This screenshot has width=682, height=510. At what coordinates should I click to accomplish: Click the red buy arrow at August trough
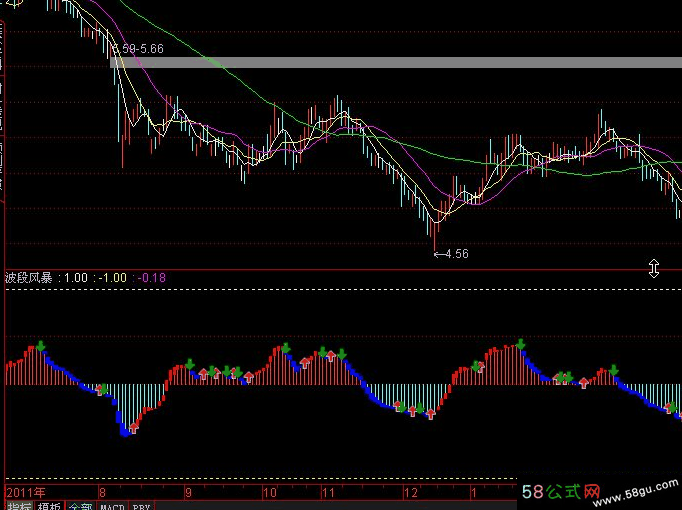(133, 427)
